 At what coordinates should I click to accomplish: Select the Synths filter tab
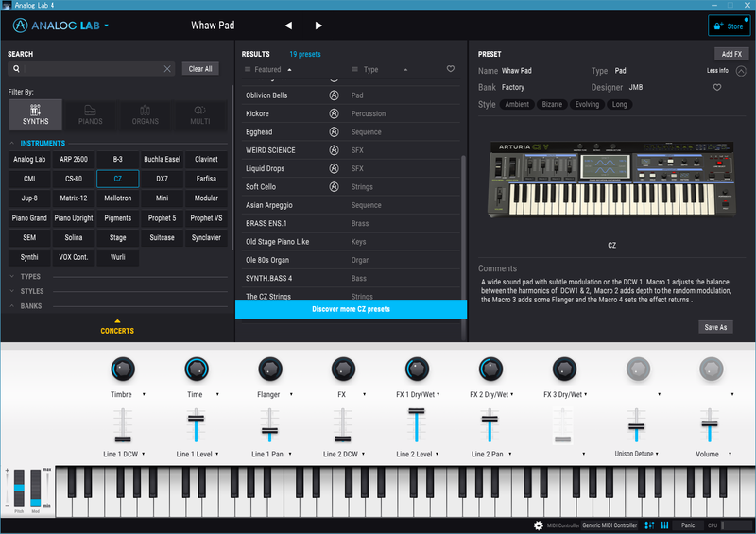point(36,114)
